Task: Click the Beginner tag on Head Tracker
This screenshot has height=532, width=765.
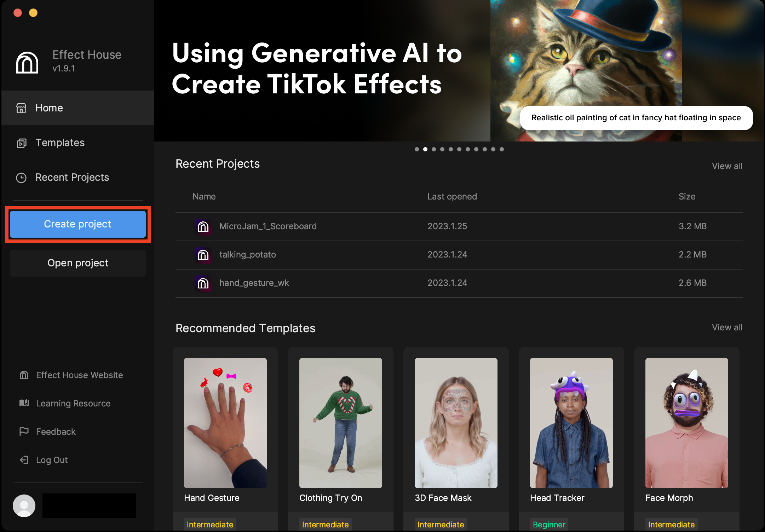Action: 549,525
